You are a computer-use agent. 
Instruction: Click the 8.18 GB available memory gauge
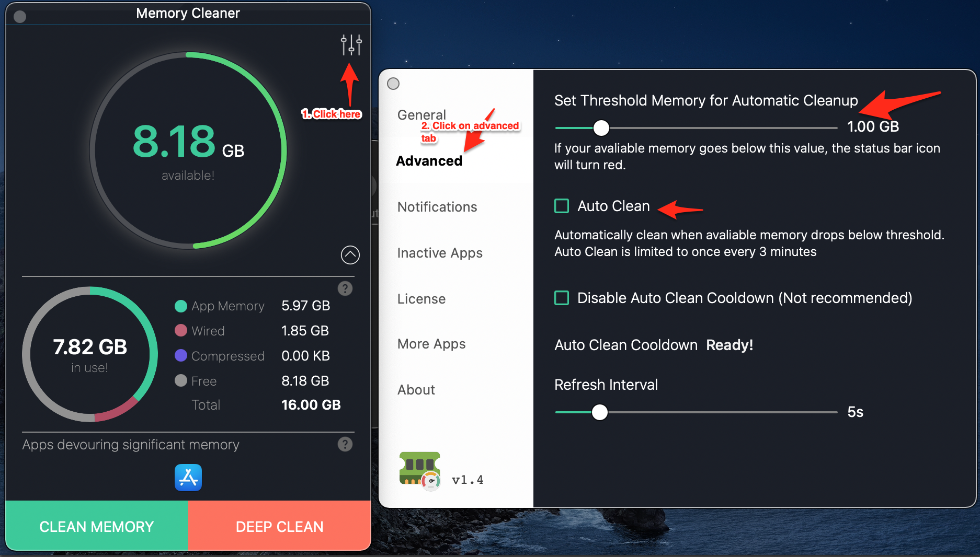pyautogui.click(x=188, y=150)
